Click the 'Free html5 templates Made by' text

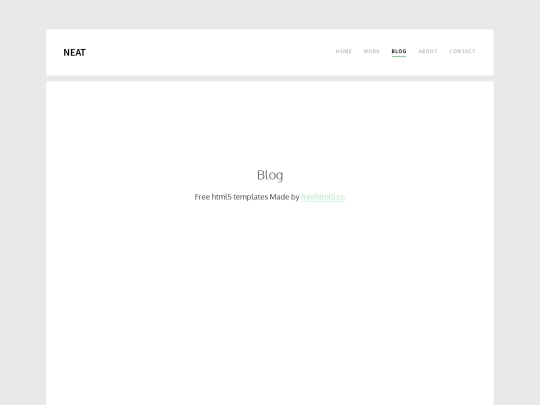247,197
